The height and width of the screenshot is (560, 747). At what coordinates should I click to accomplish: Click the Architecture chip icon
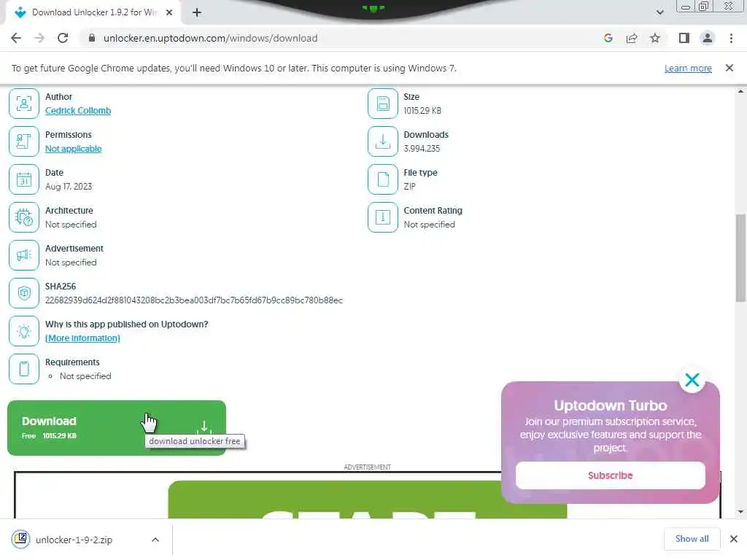(24, 217)
